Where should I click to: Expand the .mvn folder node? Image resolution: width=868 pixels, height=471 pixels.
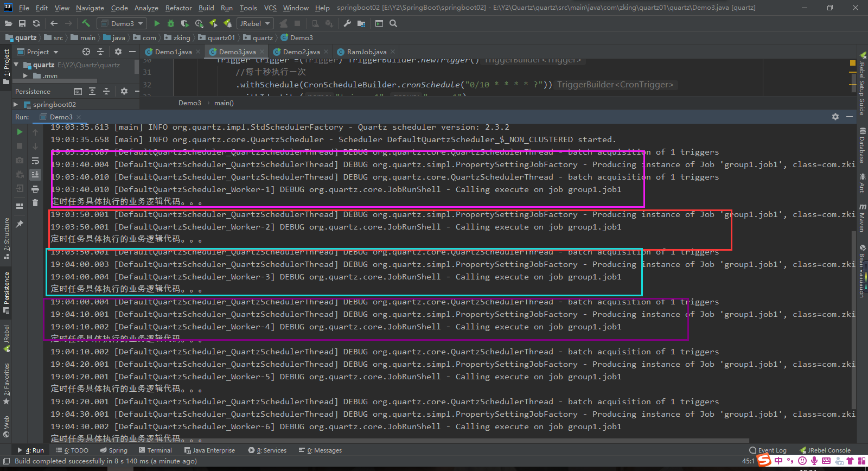25,76
